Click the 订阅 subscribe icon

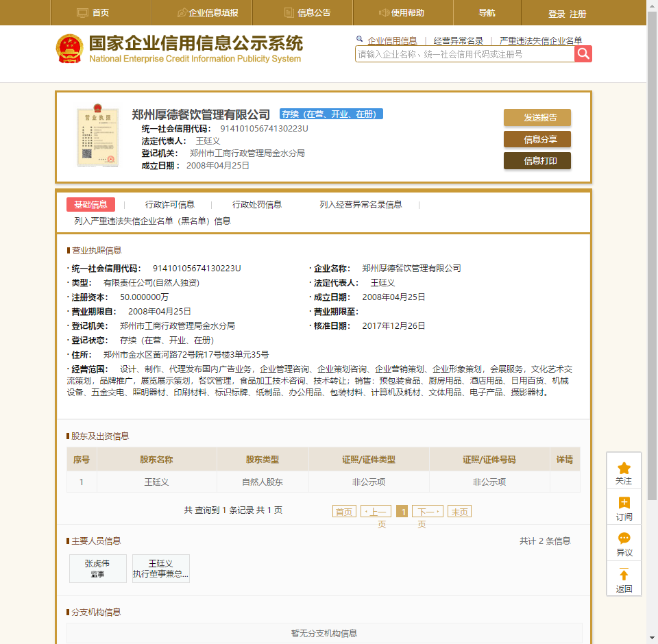coord(624,504)
